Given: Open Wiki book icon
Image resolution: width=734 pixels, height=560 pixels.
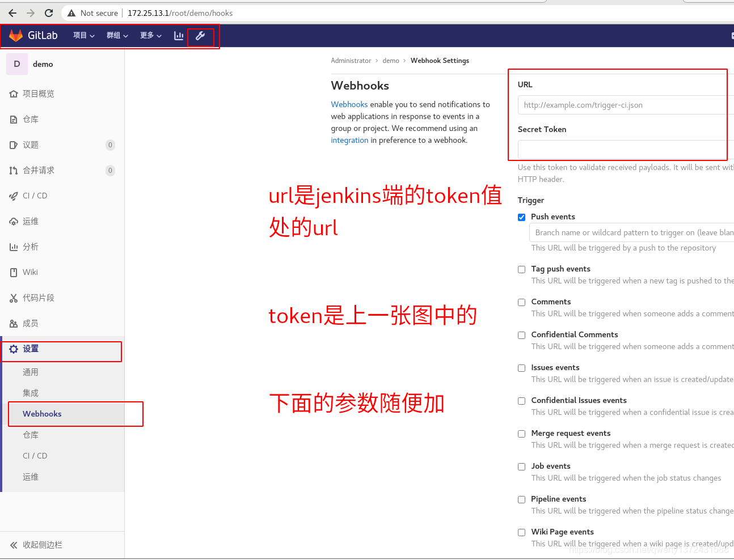Looking at the screenshot, I should (14, 273).
